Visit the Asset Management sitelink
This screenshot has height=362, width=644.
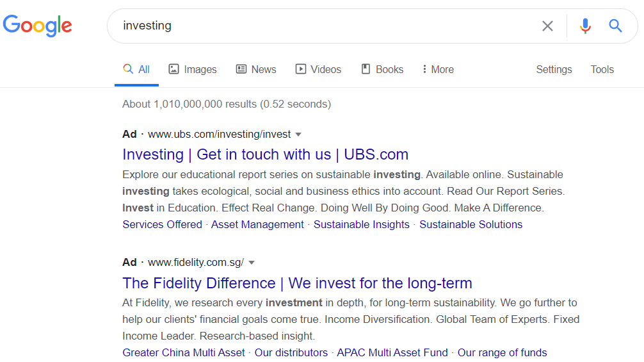[x=257, y=224]
